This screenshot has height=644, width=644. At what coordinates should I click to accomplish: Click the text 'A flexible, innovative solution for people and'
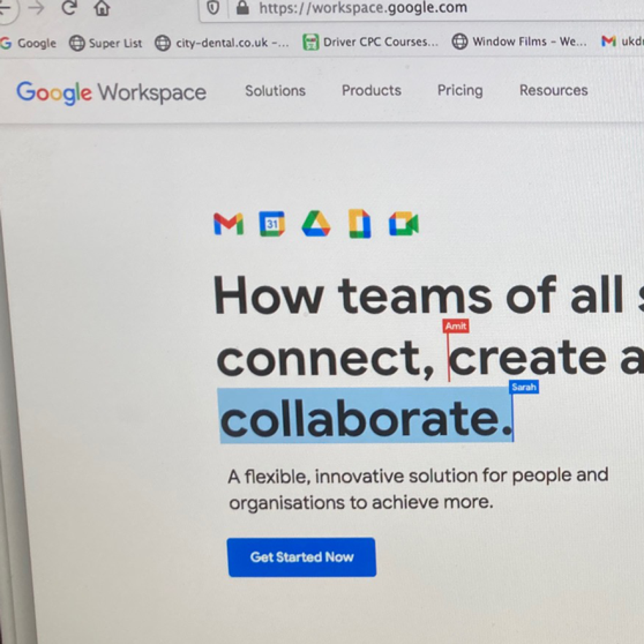pos(418,476)
